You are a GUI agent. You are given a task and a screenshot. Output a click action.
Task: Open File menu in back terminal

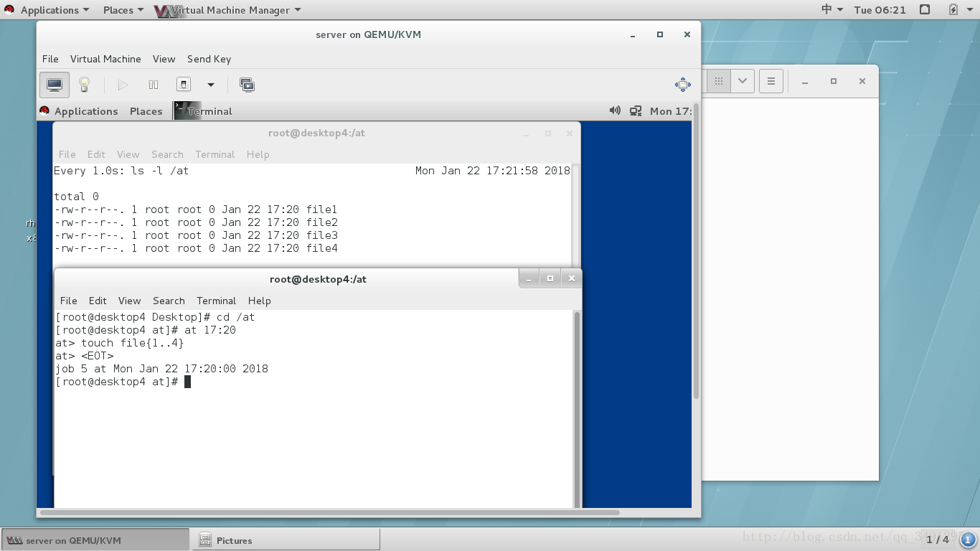(67, 154)
